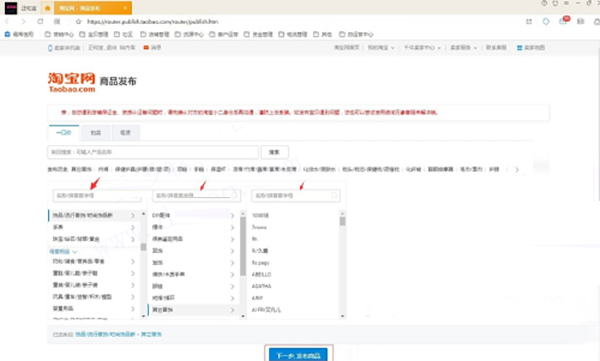The image size is (600, 361).
Task: Switch to the 拍卖 tab
Action: [x=96, y=132]
